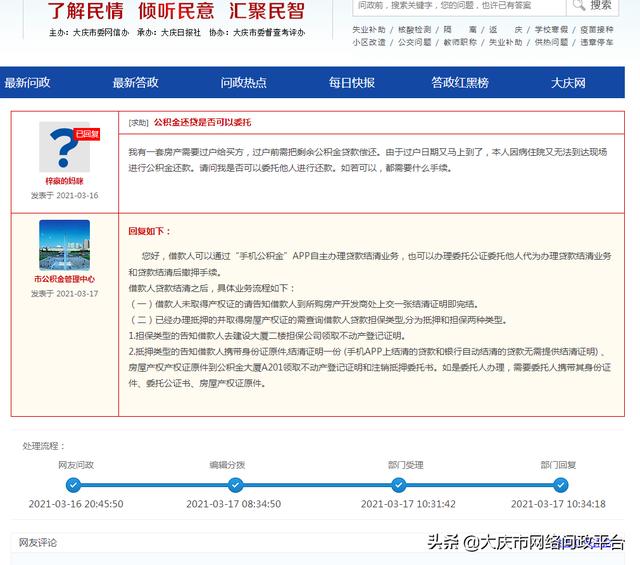Click the 部门受理 step label

click(x=406, y=465)
